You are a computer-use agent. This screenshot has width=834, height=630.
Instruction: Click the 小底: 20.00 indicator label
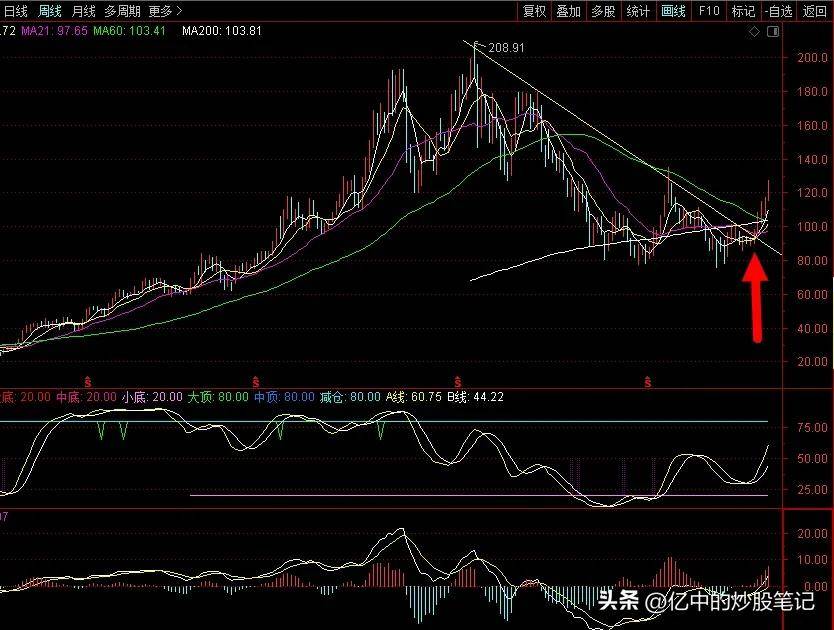point(152,397)
